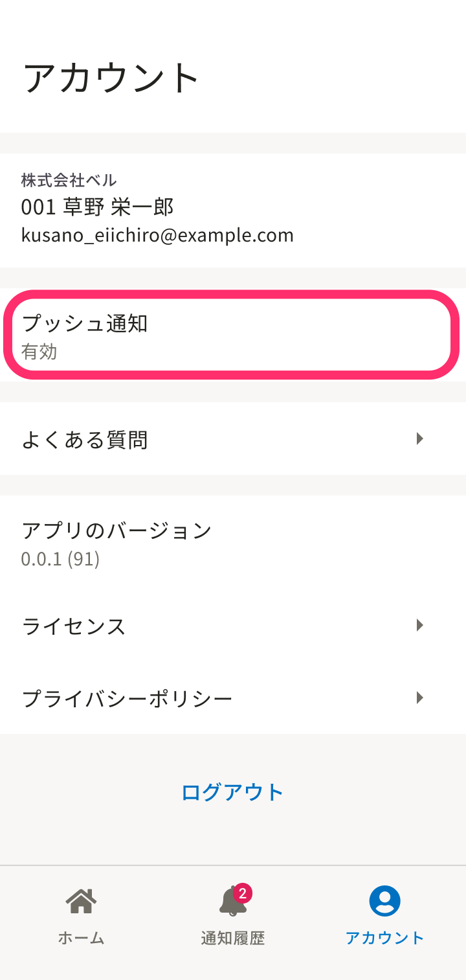
Task: Tap the 株式会社ベル company name
Action: [x=69, y=180]
